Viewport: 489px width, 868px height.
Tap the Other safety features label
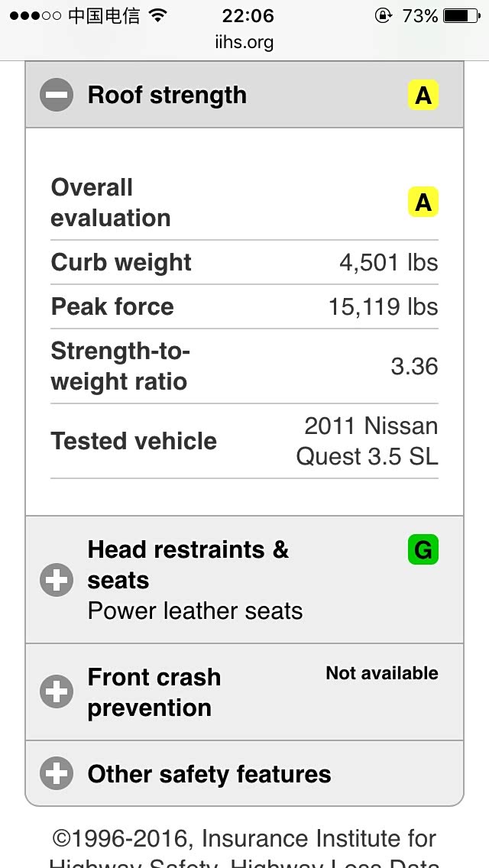pyautogui.click(x=209, y=774)
